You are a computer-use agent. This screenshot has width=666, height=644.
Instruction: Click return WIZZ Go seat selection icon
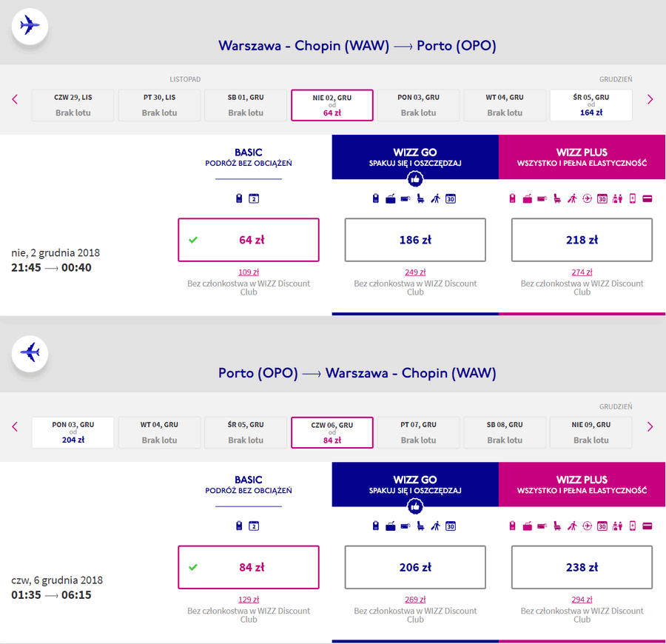(x=420, y=526)
